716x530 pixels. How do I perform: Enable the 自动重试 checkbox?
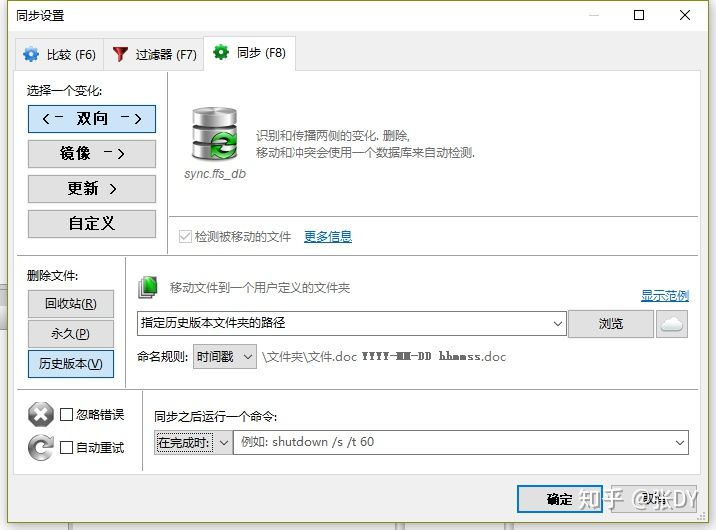(x=67, y=448)
